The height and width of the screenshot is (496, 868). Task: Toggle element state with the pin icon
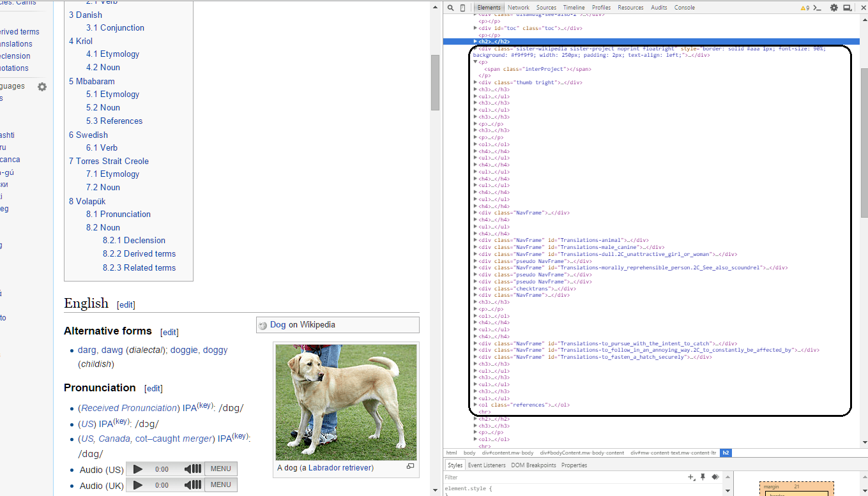click(x=703, y=477)
